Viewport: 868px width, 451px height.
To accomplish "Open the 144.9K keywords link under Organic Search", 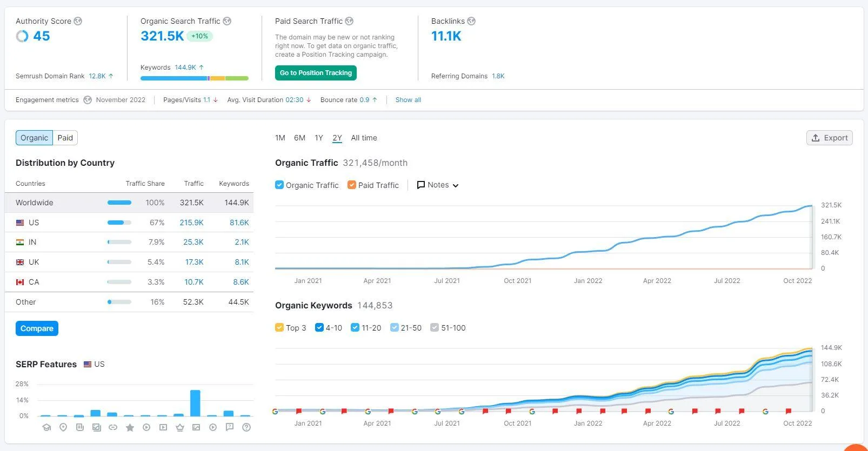I will [x=185, y=68].
